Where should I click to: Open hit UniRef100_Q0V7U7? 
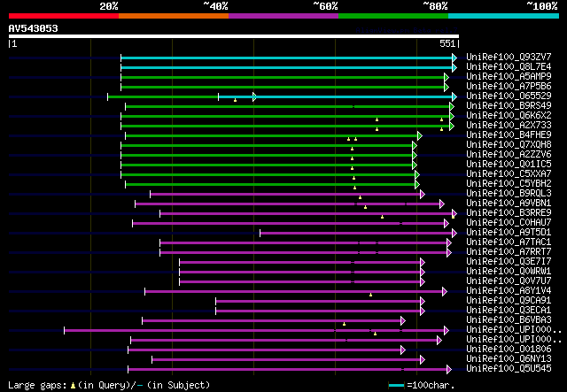[x=509, y=281]
